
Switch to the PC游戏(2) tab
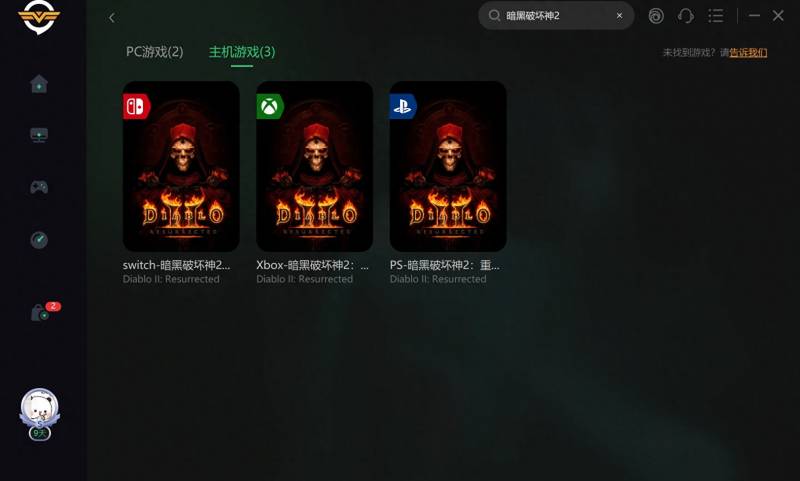pos(155,52)
